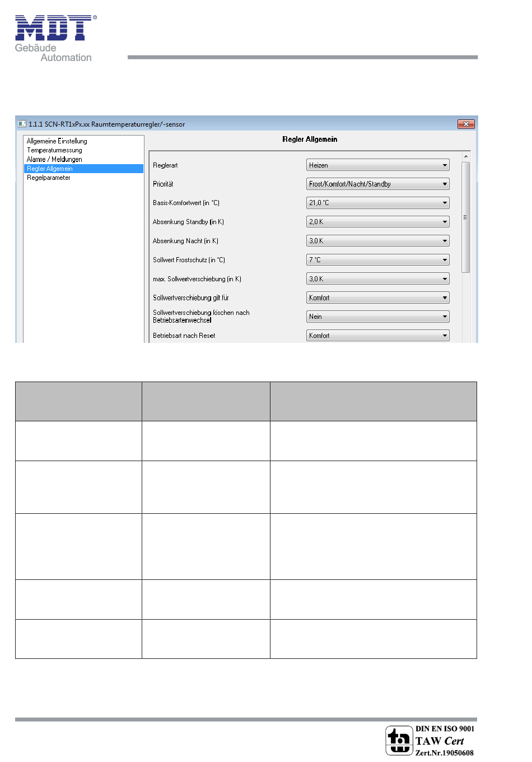Viewport: 532px width, 762px height.
Task: Click the TAW Cert ISO 9001 badge
Action: (430, 740)
